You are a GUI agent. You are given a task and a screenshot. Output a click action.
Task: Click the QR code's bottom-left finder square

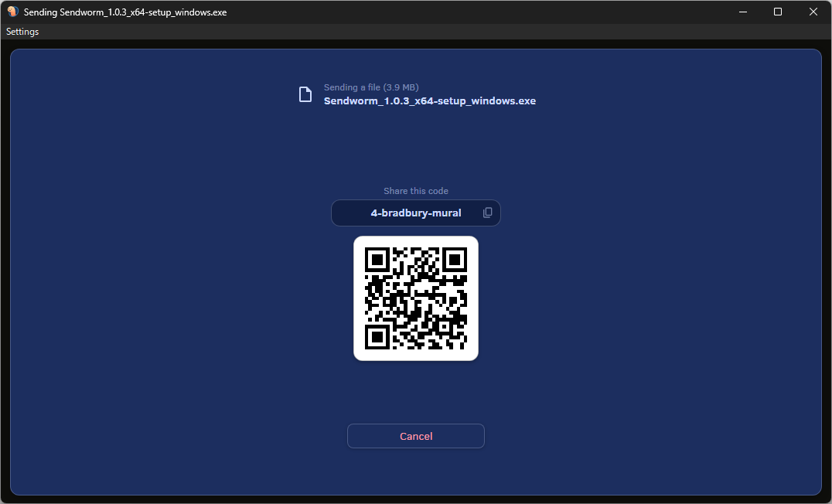(377, 337)
